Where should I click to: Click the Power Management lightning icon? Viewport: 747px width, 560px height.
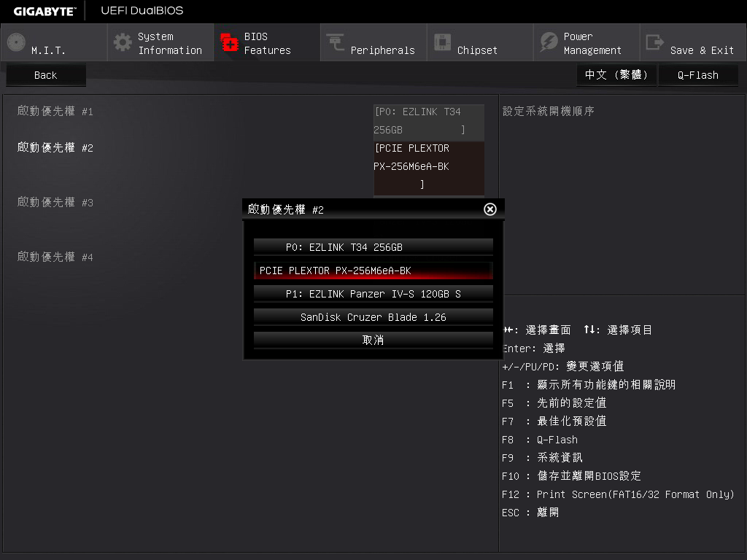tap(549, 42)
